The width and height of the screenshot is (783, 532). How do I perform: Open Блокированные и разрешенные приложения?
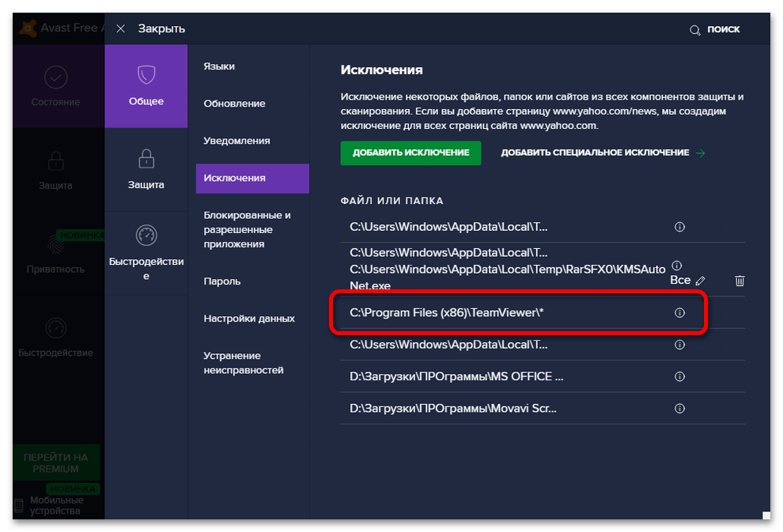(x=248, y=229)
